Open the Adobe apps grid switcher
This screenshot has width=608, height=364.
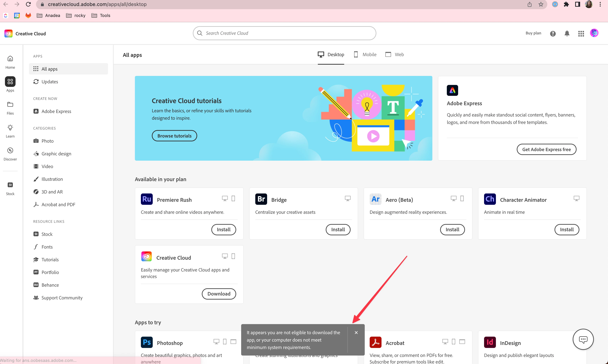tap(581, 34)
